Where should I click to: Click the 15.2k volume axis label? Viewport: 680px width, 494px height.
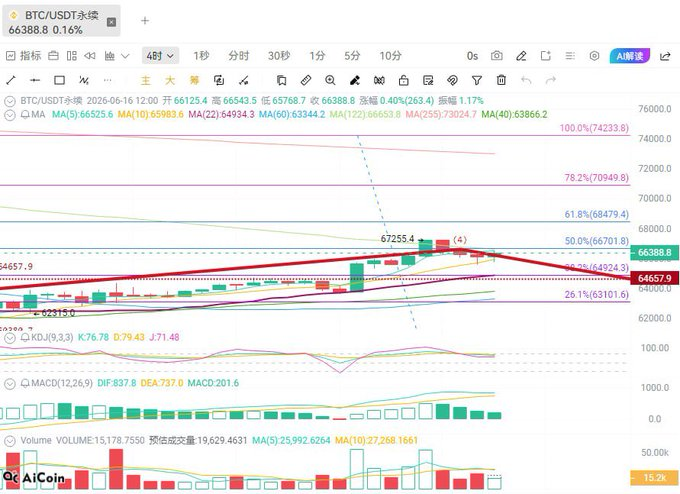654,478
